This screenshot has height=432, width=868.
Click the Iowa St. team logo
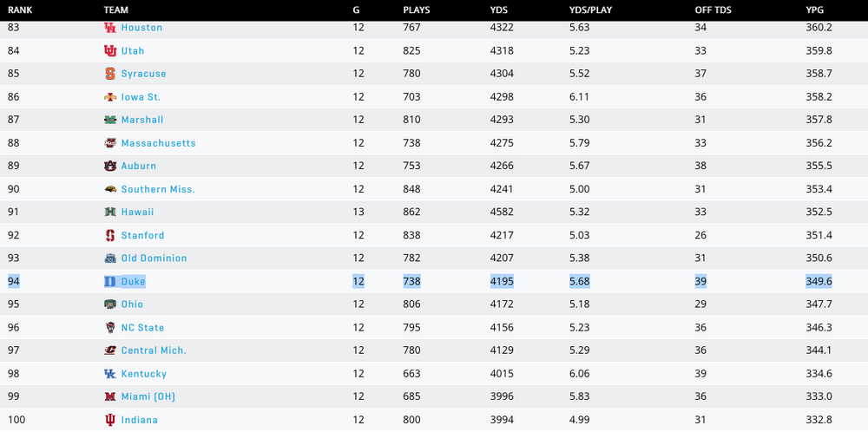pos(109,97)
